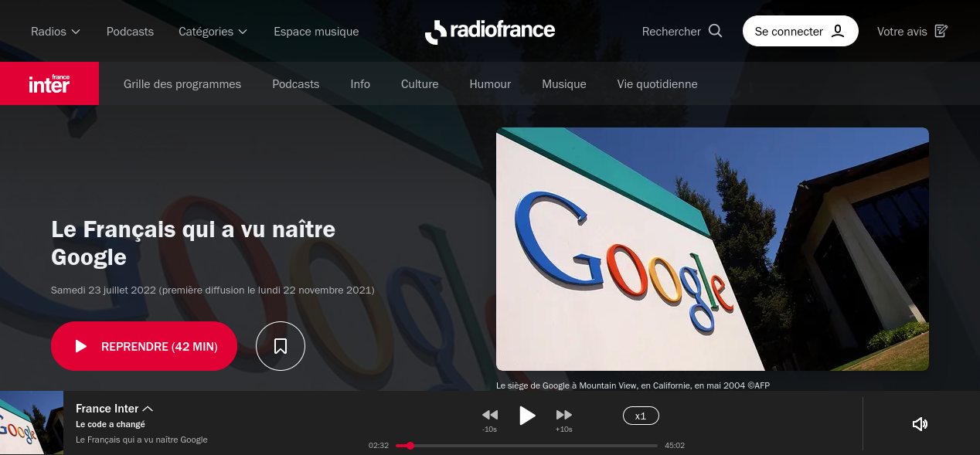Screen dimensions: 980x455
Task: Open the Podcasts link in top navigation
Action: click(x=130, y=32)
